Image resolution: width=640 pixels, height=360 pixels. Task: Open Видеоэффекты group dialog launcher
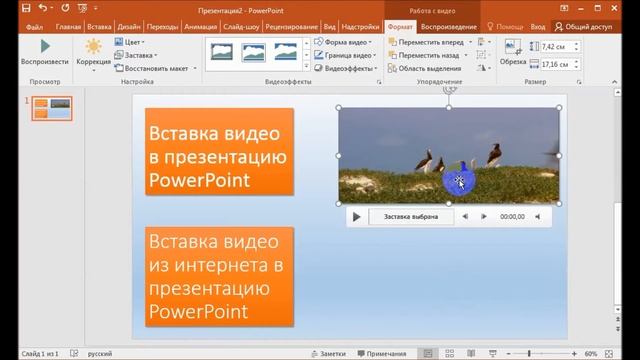(379, 82)
